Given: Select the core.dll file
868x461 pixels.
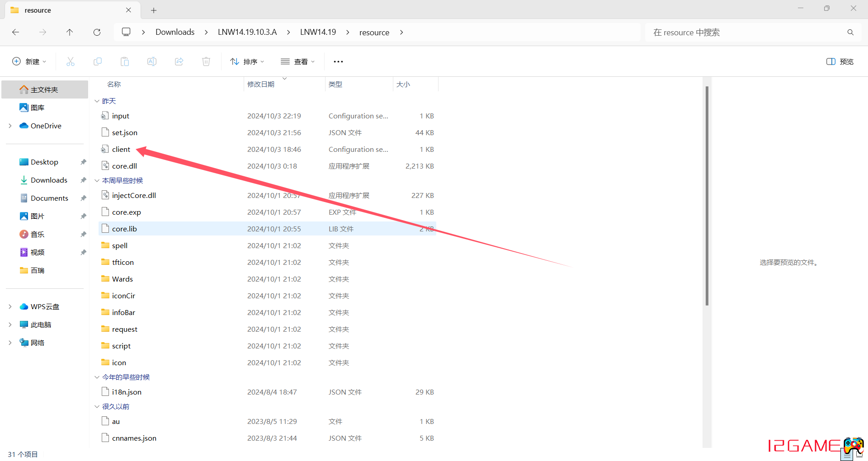Looking at the screenshot, I should pyautogui.click(x=267, y=166).
